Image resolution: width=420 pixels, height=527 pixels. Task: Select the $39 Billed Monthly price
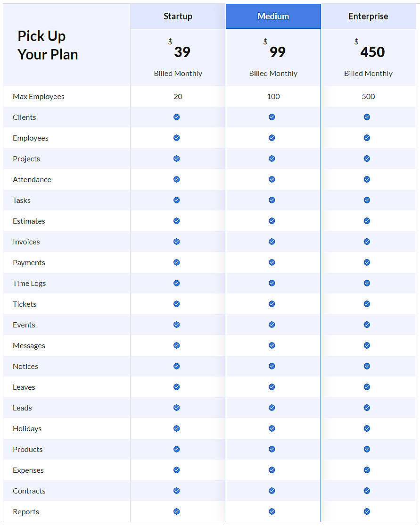click(x=178, y=52)
